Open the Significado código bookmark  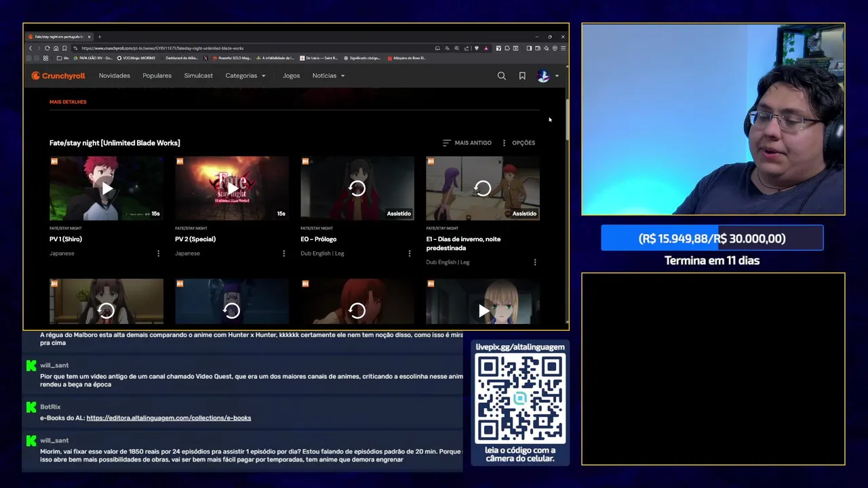(362, 58)
